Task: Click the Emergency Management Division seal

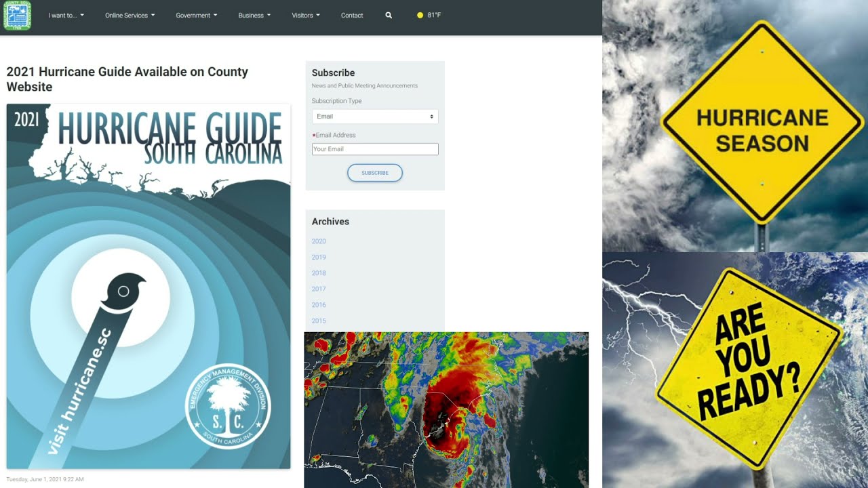Action: click(228, 406)
